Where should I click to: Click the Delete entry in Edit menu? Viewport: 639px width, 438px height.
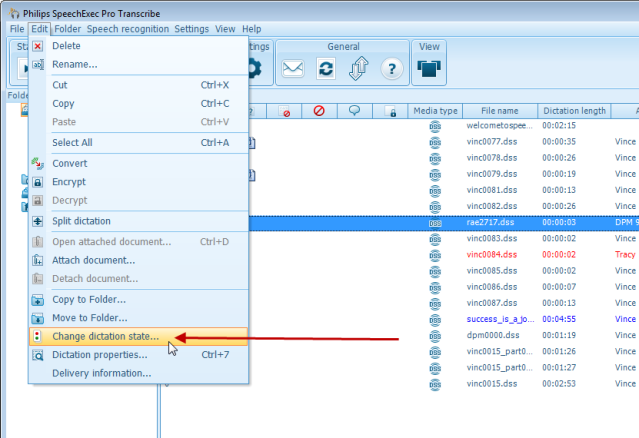(139, 46)
